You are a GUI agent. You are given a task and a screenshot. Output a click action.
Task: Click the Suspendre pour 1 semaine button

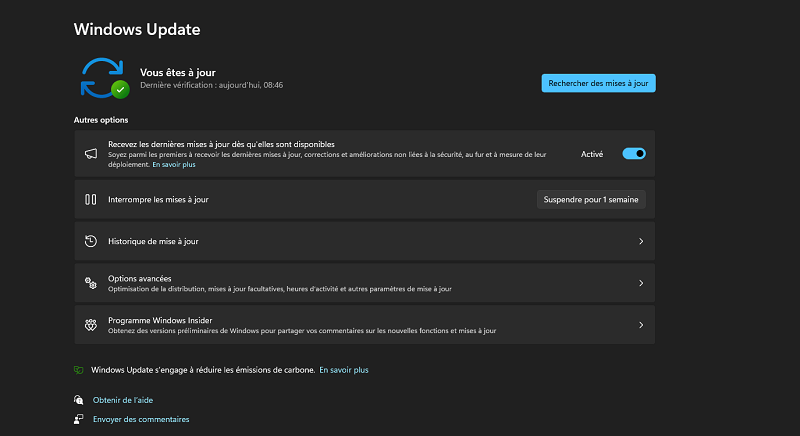(x=591, y=200)
